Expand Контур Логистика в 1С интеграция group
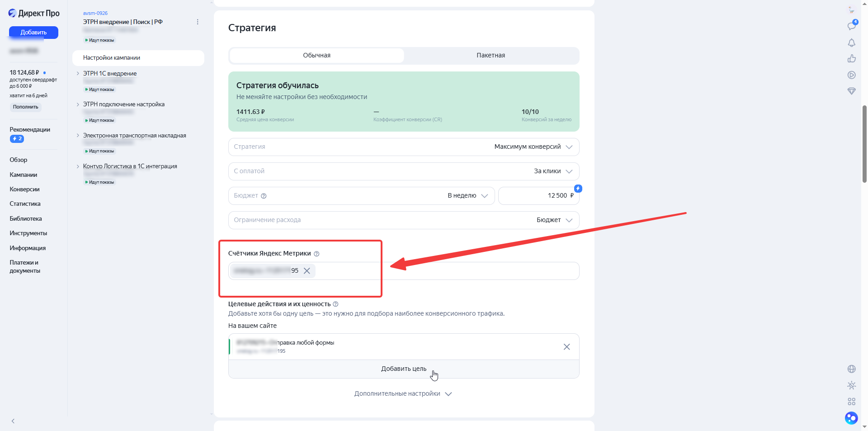Viewport: 868px width, 431px height. coord(78,166)
